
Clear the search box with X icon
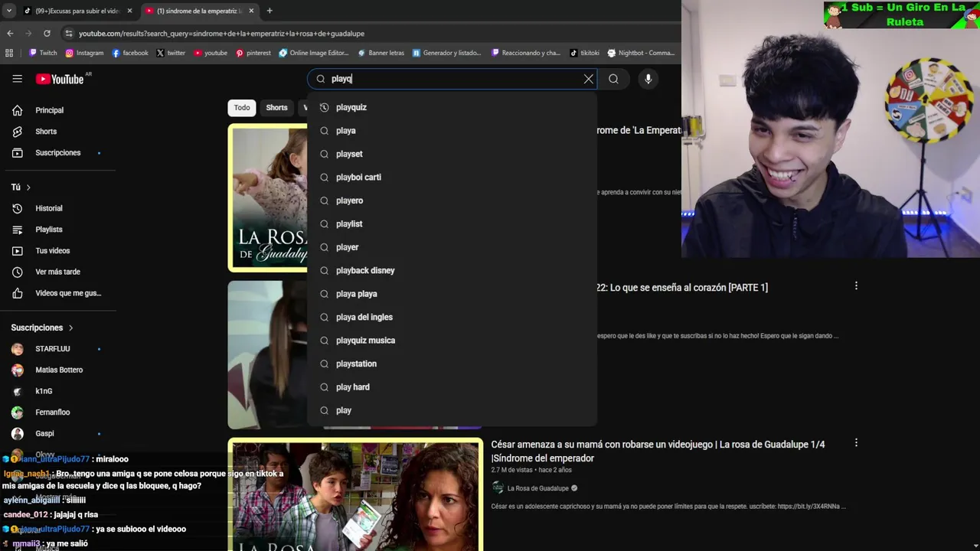(x=589, y=79)
